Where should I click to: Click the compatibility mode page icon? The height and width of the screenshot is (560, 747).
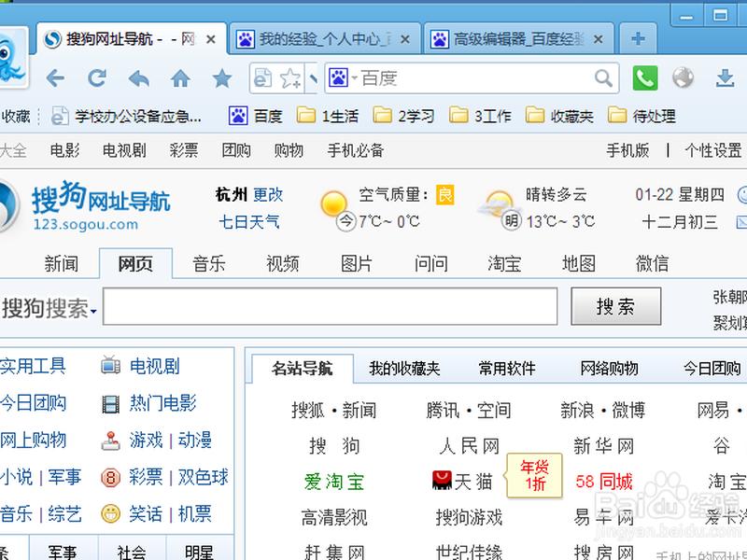tap(262, 78)
